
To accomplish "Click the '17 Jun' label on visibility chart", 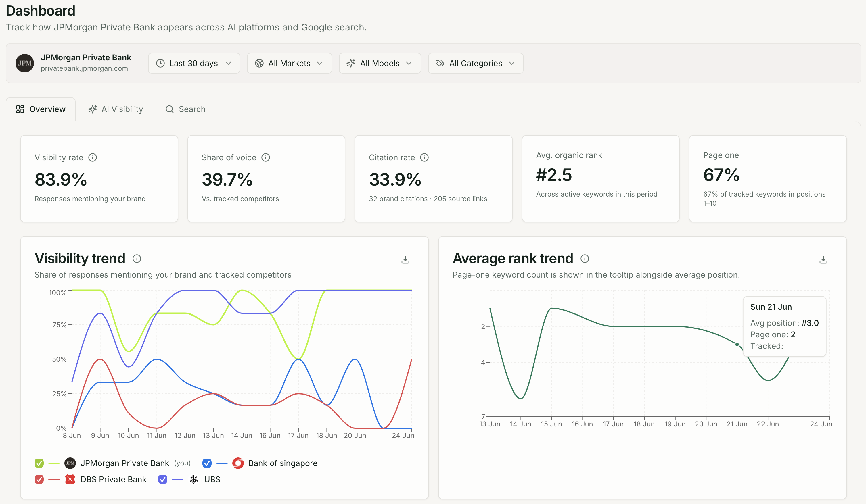I will pyautogui.click(x=298, y=435).
